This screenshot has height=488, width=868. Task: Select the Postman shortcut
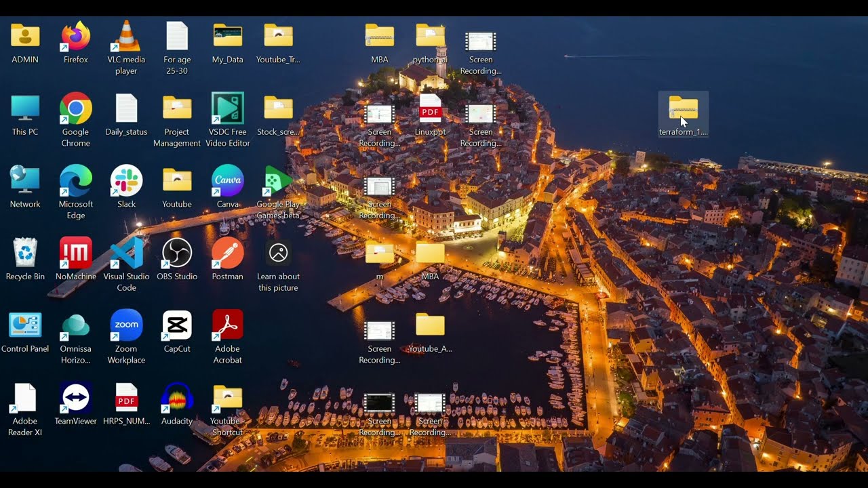pyautogui.click(x=228, y=260)
